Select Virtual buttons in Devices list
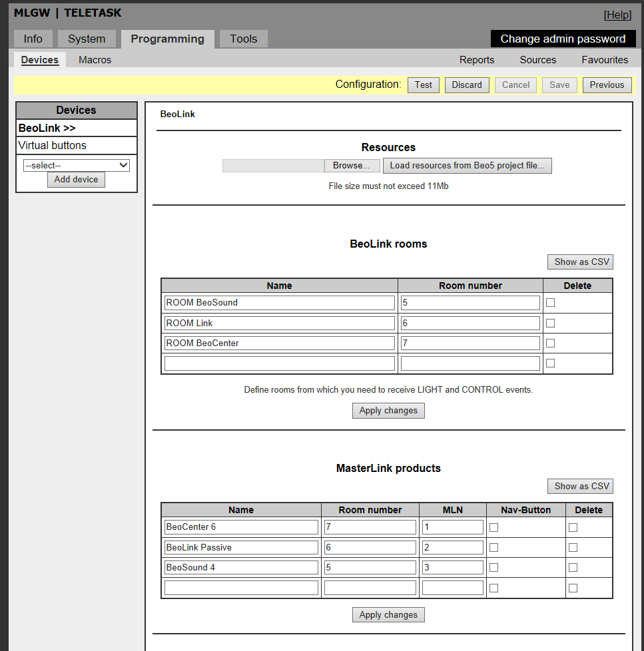 [53, 145]
